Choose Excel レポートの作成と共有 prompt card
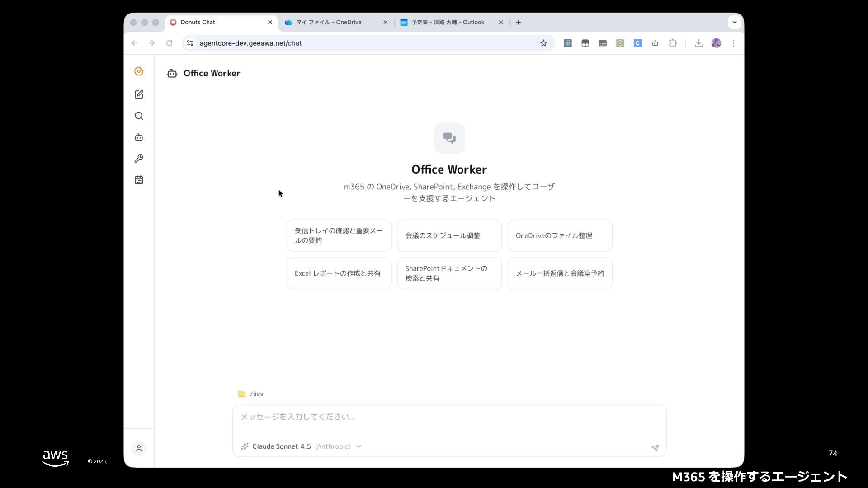 [x=338, y=273]
